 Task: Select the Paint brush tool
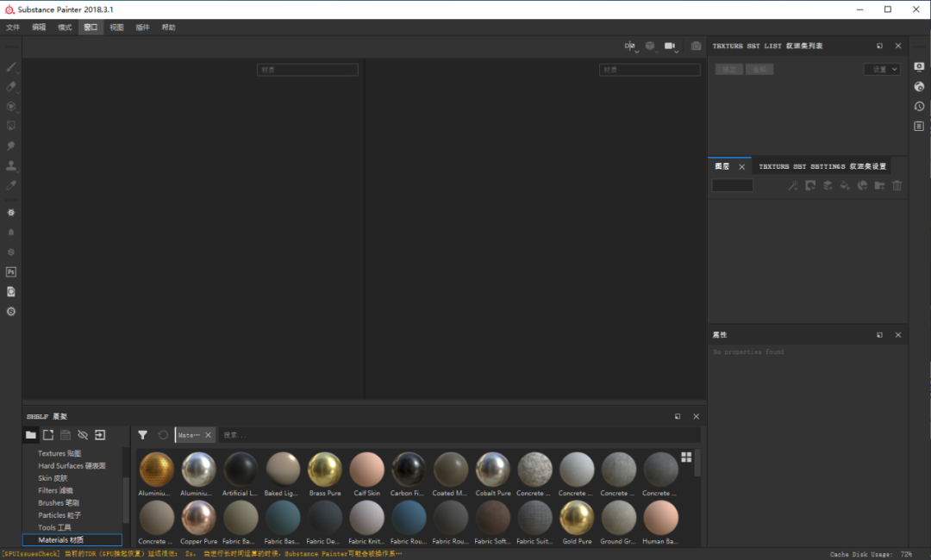point(10,67)
